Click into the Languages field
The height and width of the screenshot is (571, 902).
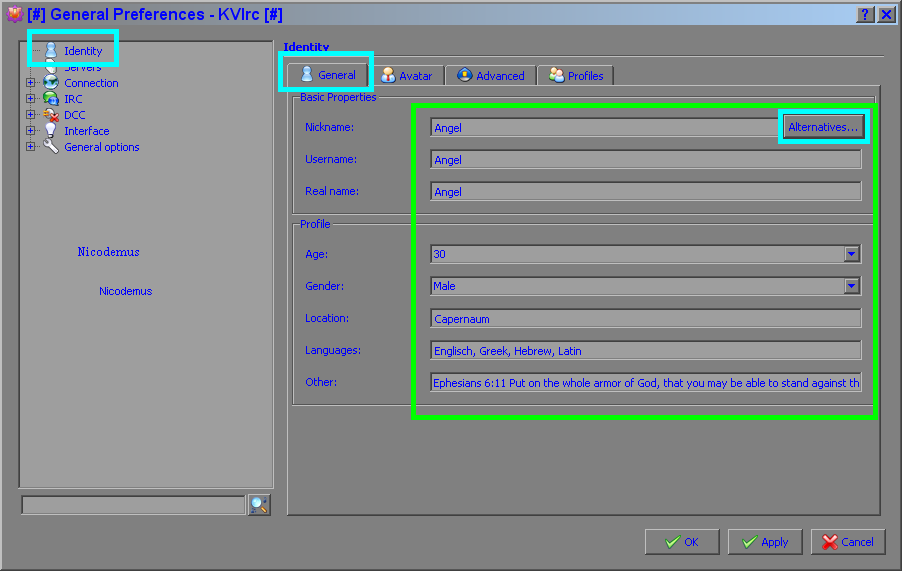(x=645, y=351)
